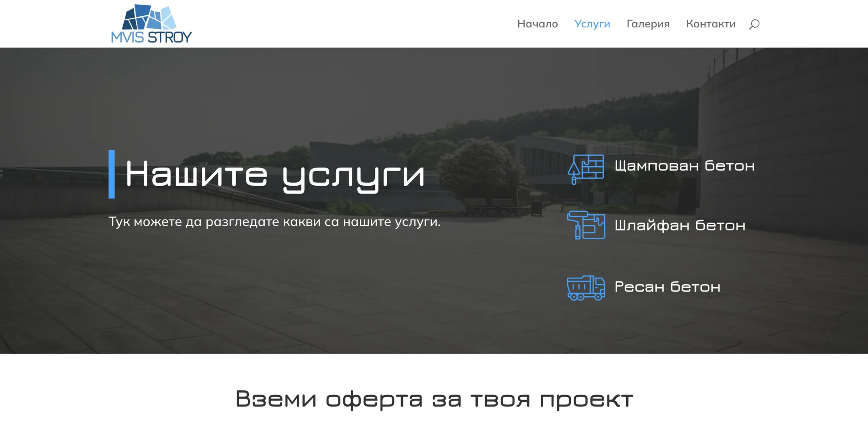
Task: Click the MVIS STROY logo
Action: (x=151, y=24)
